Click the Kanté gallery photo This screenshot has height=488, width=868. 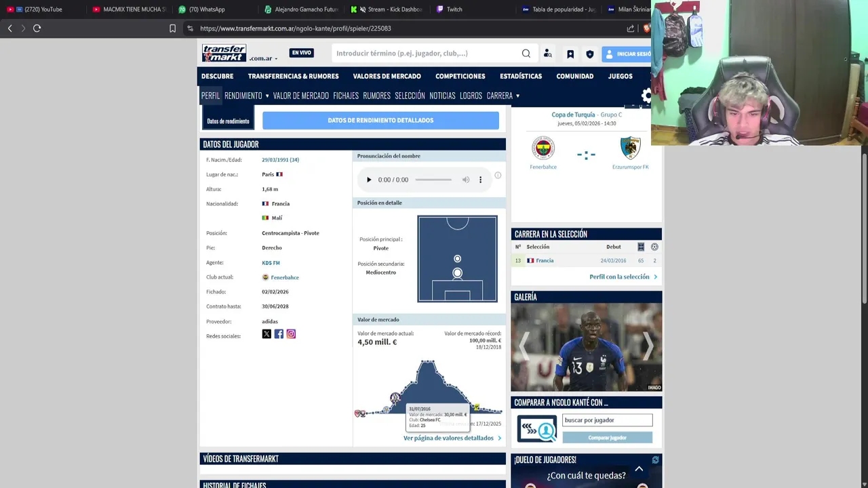tap(586, 347)
